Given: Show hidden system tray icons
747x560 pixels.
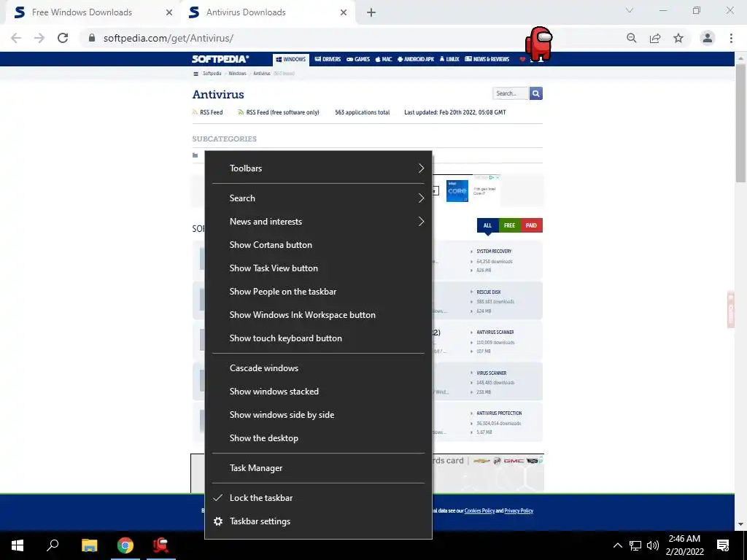Looking at the screenshot, I should (x=617, y=545).
